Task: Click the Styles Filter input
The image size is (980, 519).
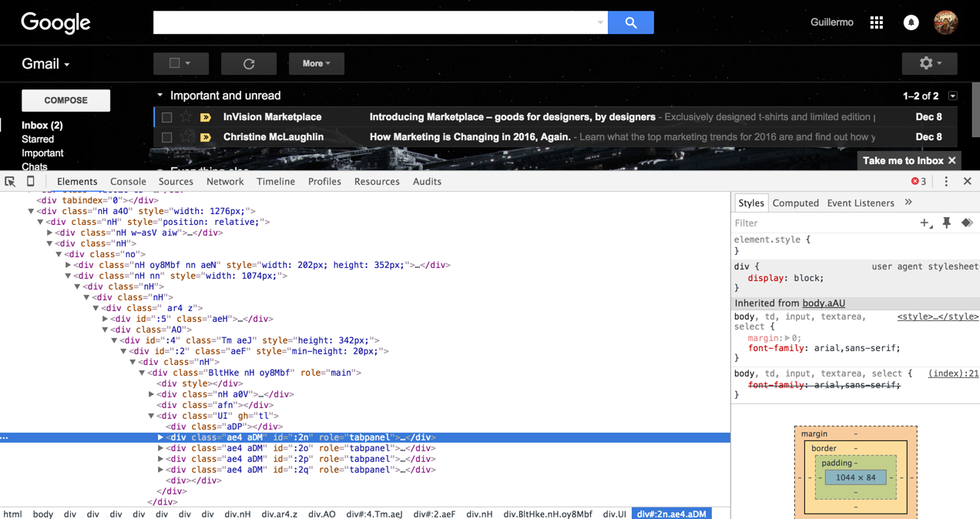Action: pos(824,223)
